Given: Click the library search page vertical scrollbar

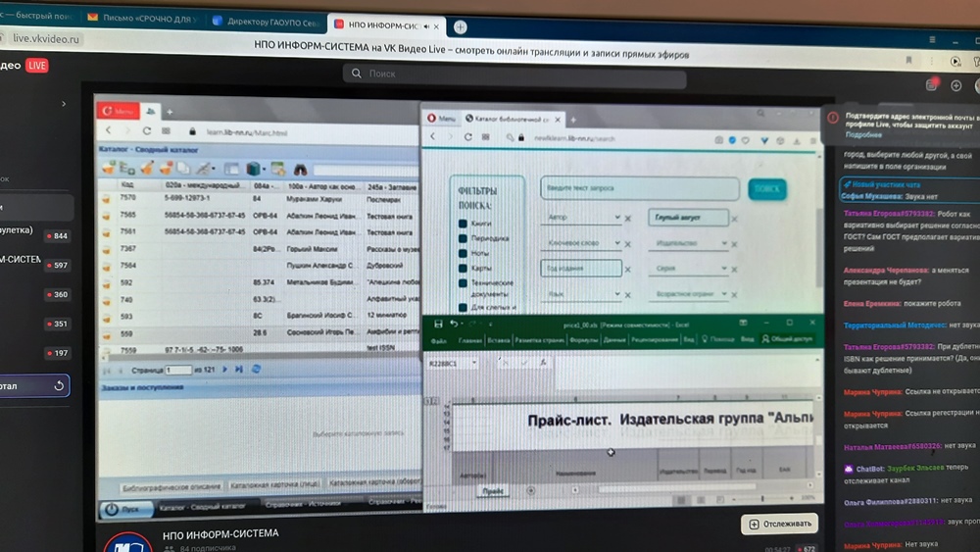Looking at the screenshot, I should pos(819,247).
